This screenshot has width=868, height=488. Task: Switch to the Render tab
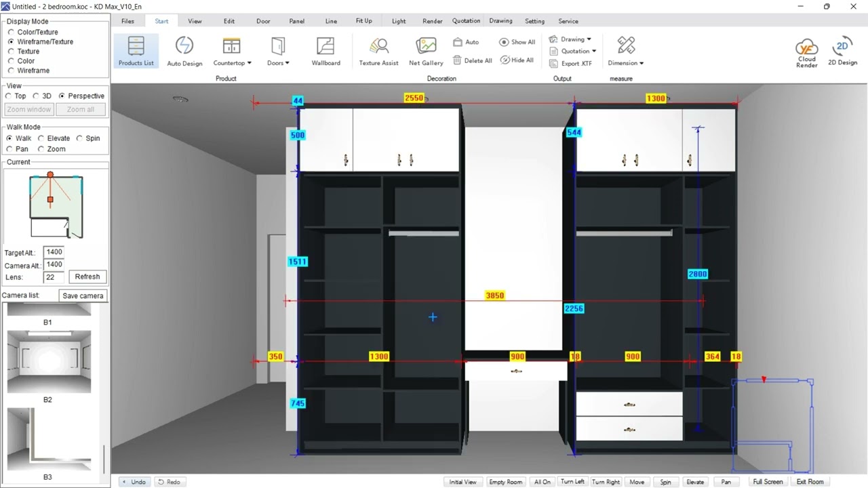click(x=433, y=21)
